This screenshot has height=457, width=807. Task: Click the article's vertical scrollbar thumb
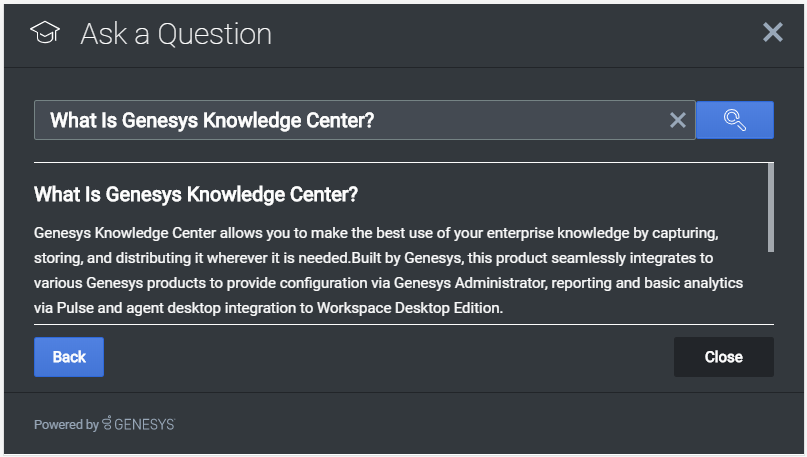[x=770, y=207]
